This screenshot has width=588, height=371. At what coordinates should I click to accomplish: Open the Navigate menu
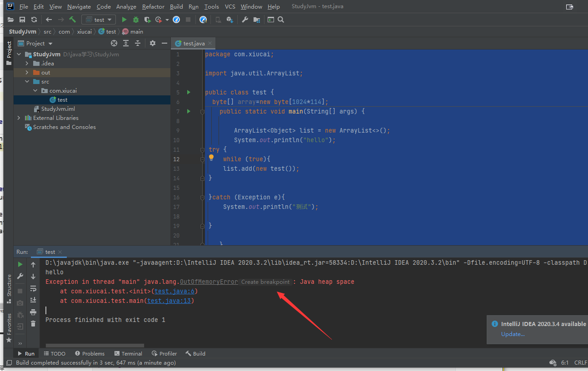point(79,6)
